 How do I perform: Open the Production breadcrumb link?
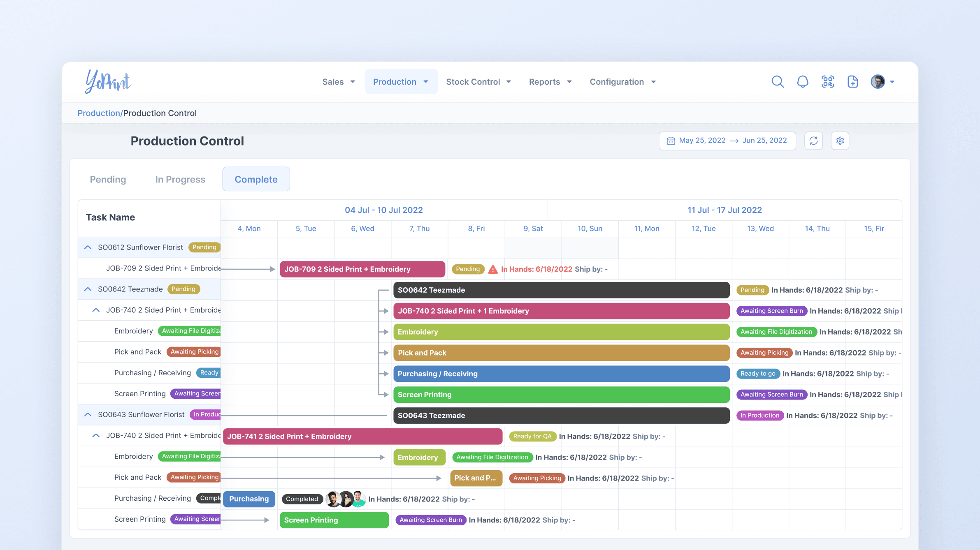pos(99,113)
